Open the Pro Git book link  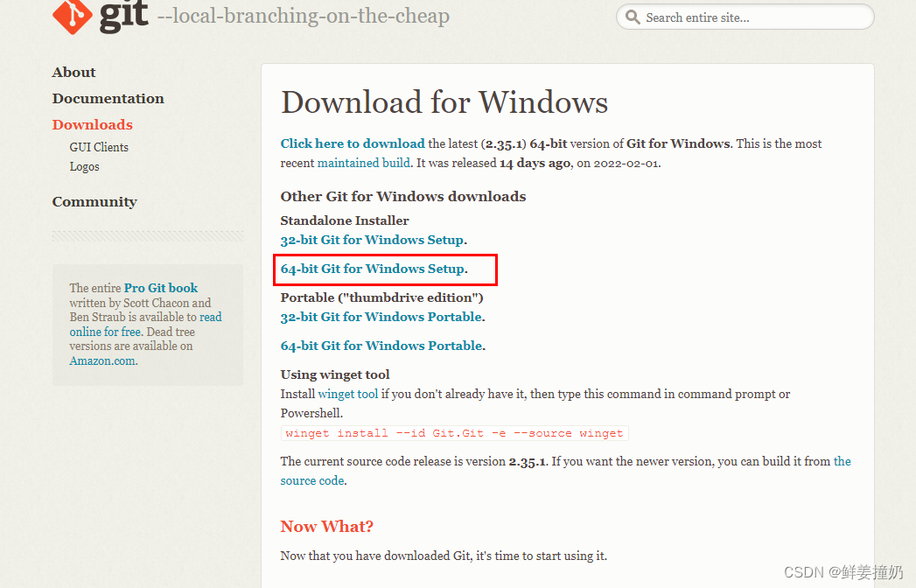click(x=161, y=288)
